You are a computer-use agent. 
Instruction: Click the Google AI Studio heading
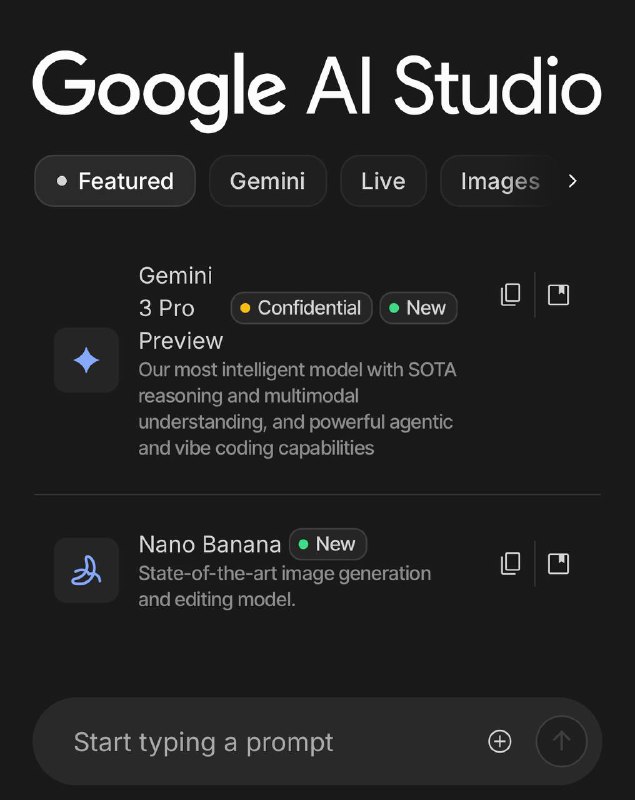pos(317,87)
